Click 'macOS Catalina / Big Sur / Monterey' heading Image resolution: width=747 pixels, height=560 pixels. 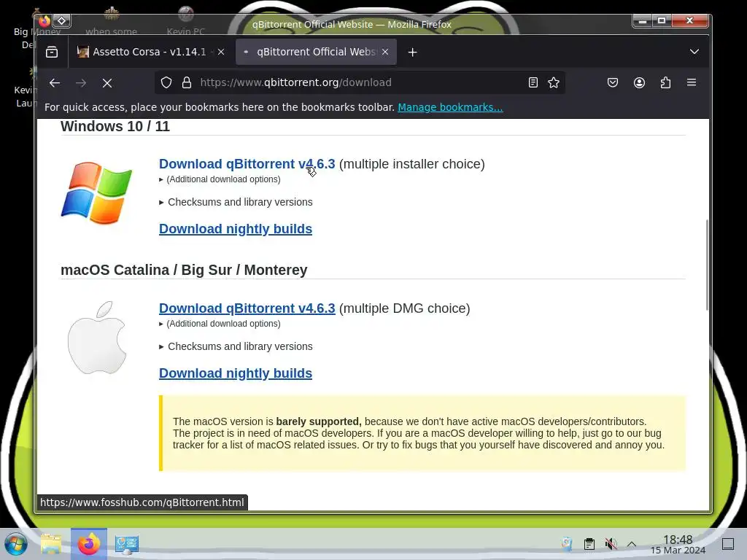pos(184,270)
